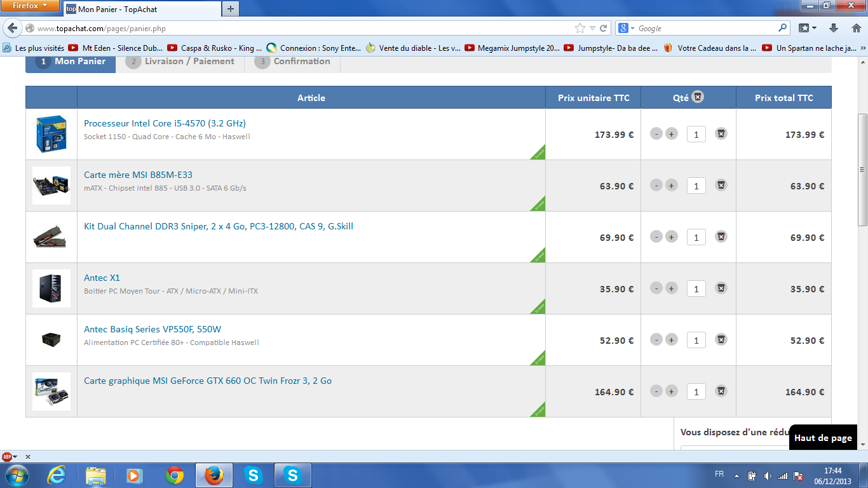The height and width of the screenshot is (488, 868).
Task: Remove the Antec X1 case from cart
Action: 721,288
